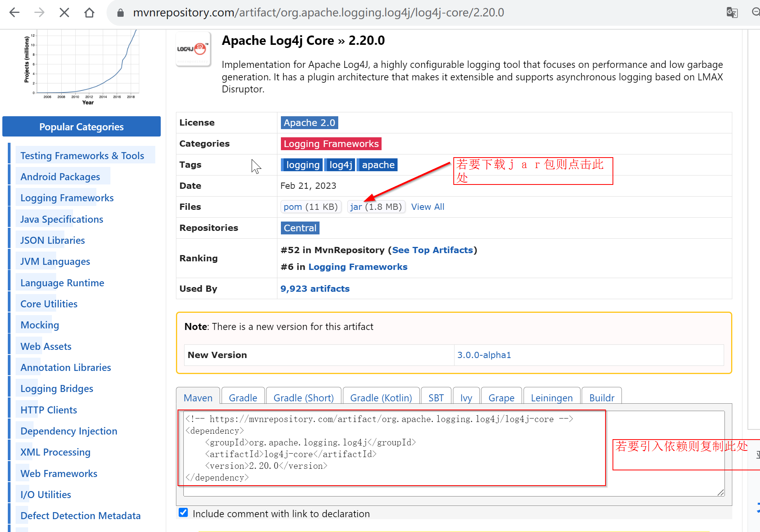Open Java Specifications category
Image resolution: width=760 pixels, height=532 pixels.
coord(62,219)
